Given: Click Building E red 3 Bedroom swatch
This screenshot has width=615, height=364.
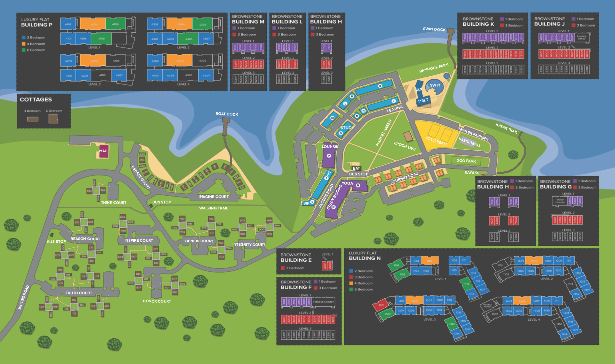Looking at the screenshot, I should pos(283,268).
